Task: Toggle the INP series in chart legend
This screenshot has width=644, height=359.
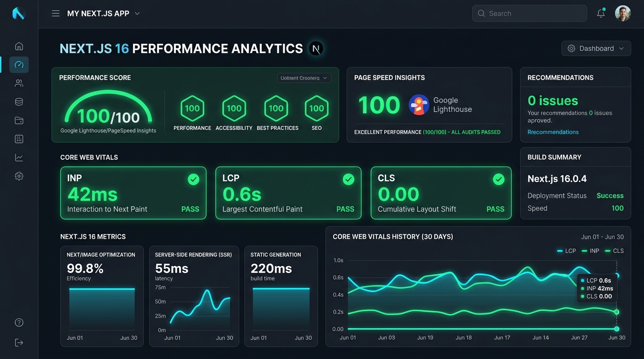Action: click(x=590, y=251)
